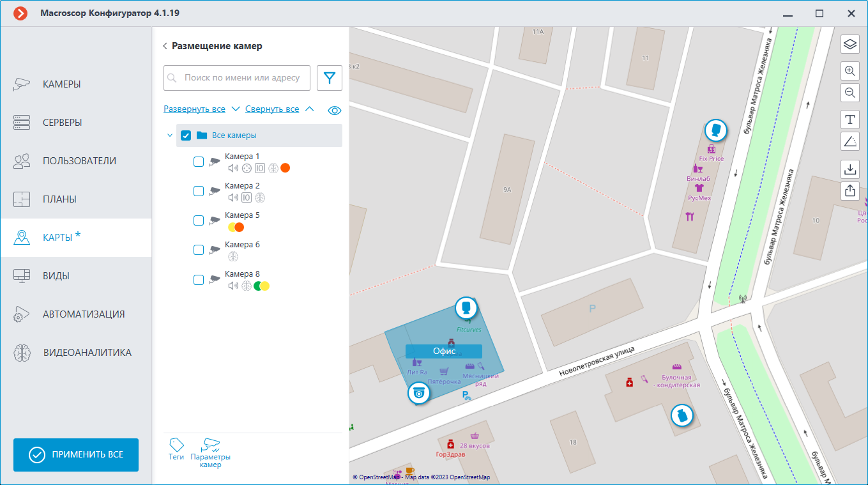Uncheck the Все камеры checkbox
This screenshot has height=485, width=868.
point(186,135)
